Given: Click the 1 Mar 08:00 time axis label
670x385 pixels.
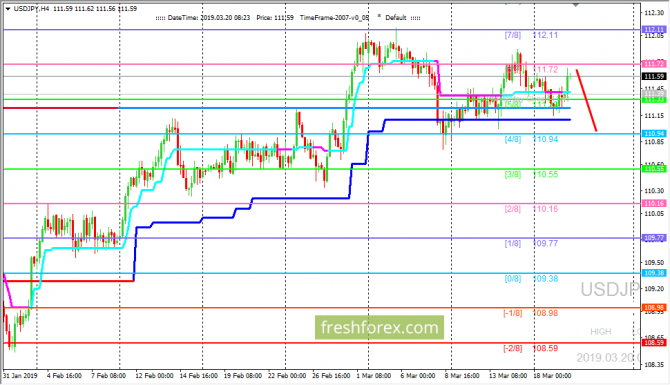Looking at the screenshot, I should click(373, 376).
